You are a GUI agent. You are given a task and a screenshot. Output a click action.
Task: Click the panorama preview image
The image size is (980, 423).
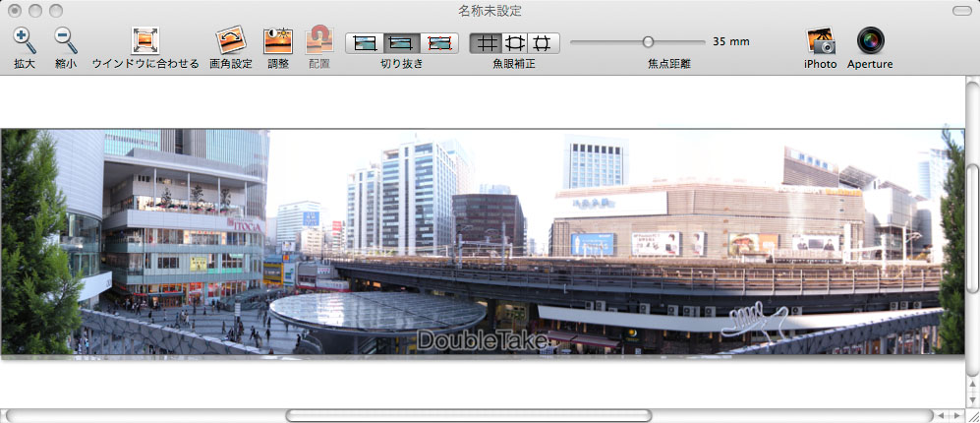483,243
